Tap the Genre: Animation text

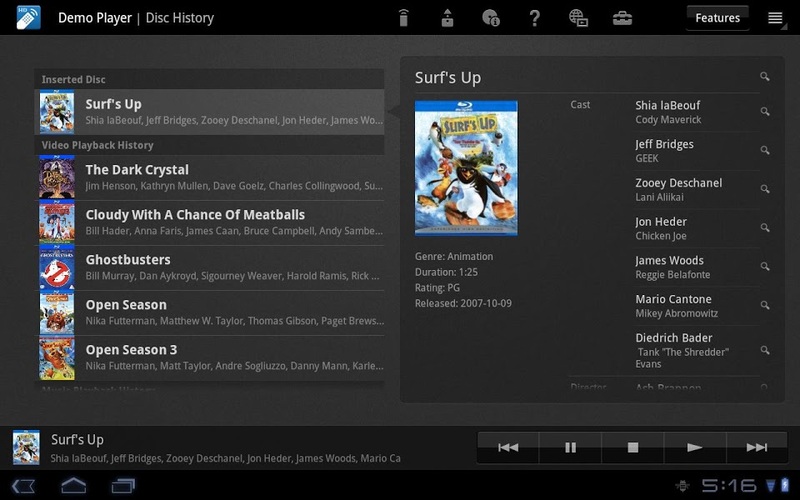(x=454, y=257)
